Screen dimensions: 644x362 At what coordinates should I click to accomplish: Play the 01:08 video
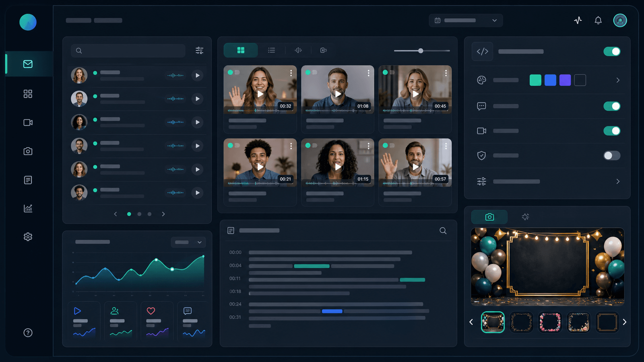click(338, 94)
